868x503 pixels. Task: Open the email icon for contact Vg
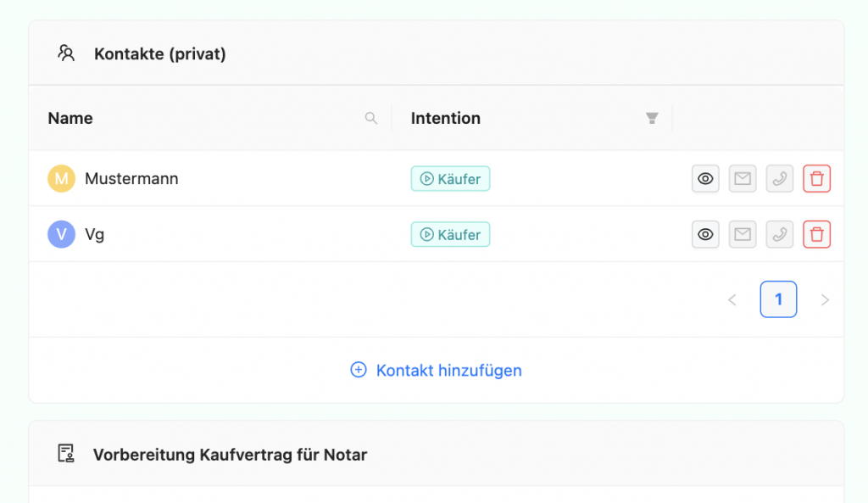[x=743, y=234]
